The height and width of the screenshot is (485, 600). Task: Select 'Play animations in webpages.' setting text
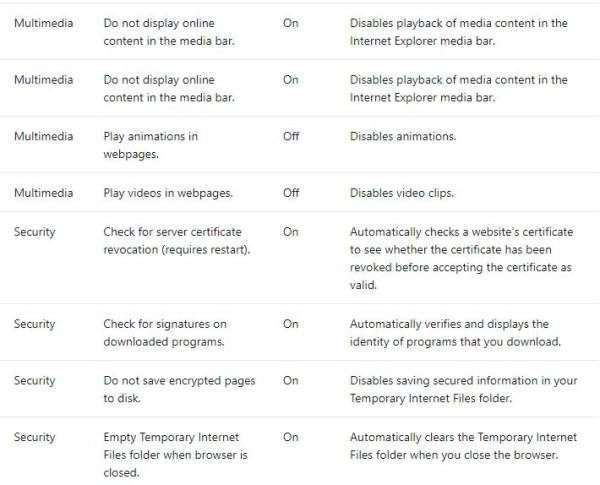150,145
